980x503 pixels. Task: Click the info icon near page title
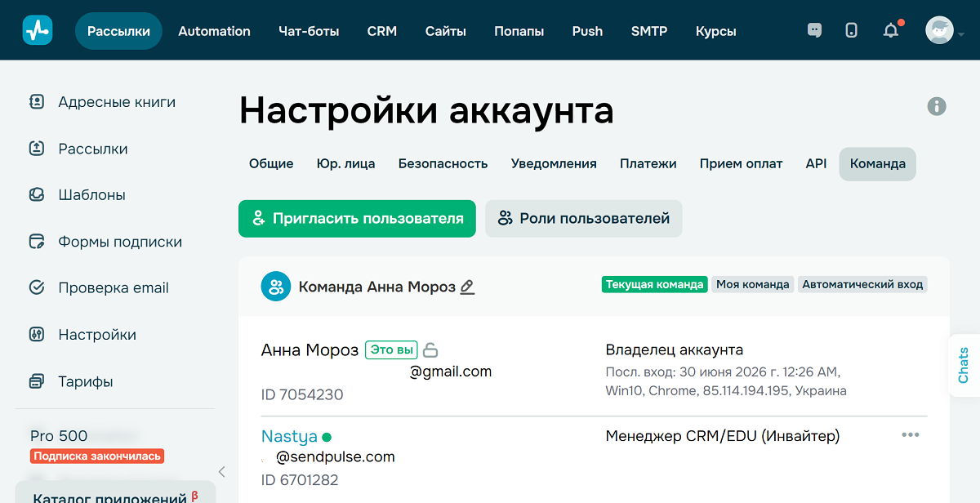click(937, 106)
